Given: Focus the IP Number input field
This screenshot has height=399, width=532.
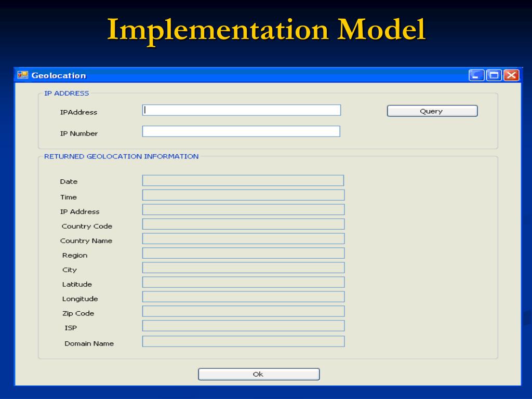Looking at the screenshot, I should [x=241, y=131].
